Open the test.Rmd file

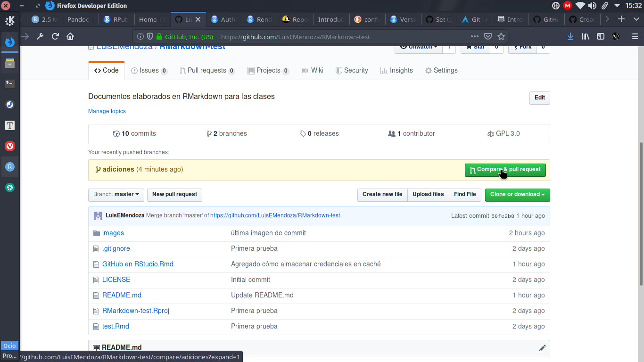pyautogui.click(x=116, y=326)
